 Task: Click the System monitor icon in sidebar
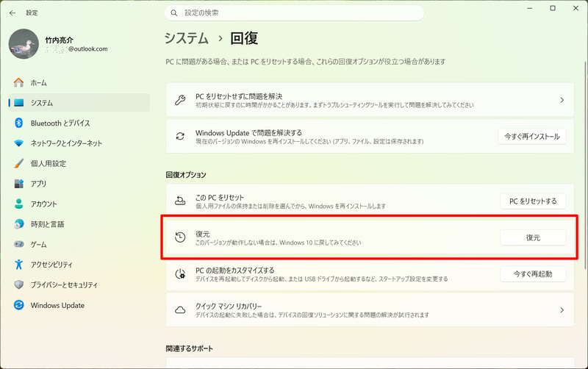click(x=19, y=103)
